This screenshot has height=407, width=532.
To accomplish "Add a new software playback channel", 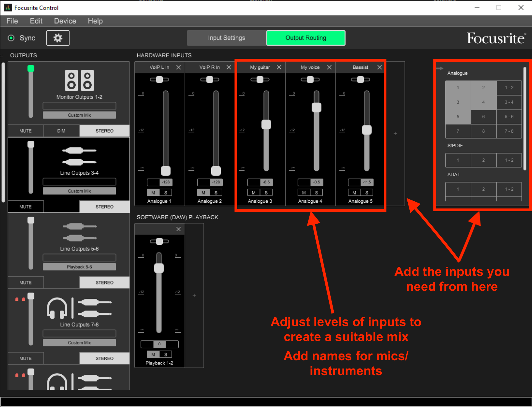I will point(194,295).
